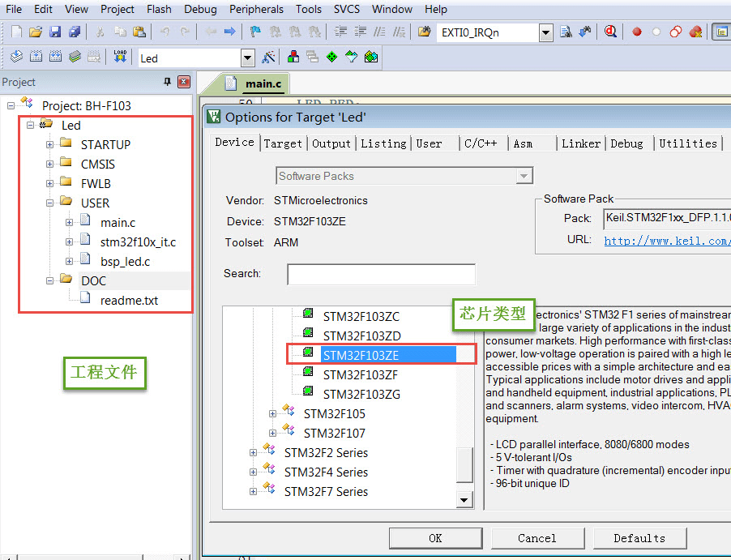The image size is (731, 560).
Task: Click the Download (LOAD) to flash icon
Action: (x=121, y=58)
